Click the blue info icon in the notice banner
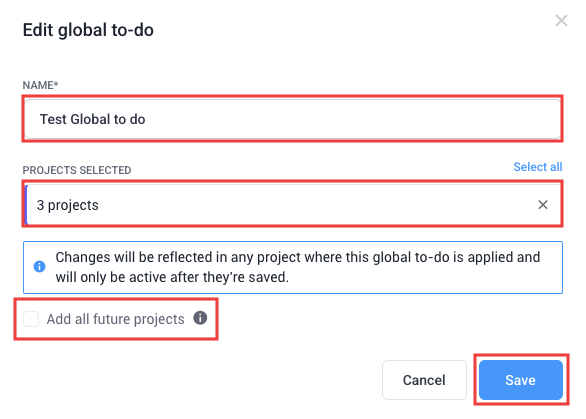 (40, 267)
